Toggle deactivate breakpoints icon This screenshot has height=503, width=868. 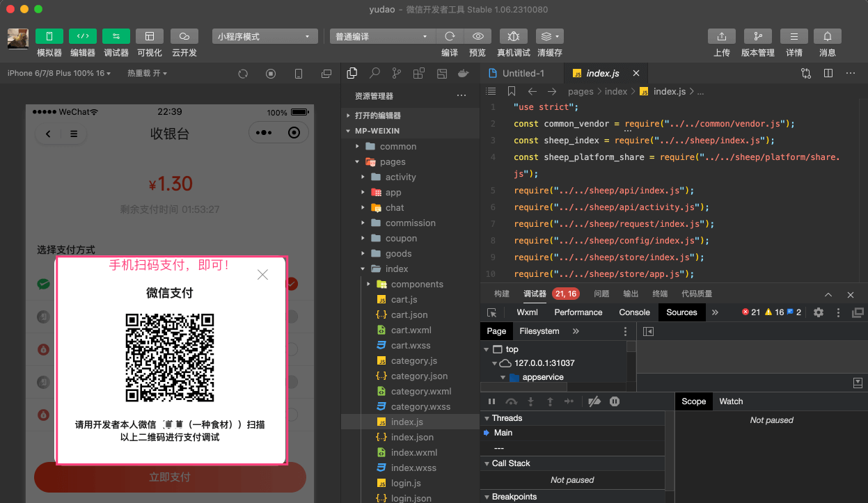(x=594, y=401)
